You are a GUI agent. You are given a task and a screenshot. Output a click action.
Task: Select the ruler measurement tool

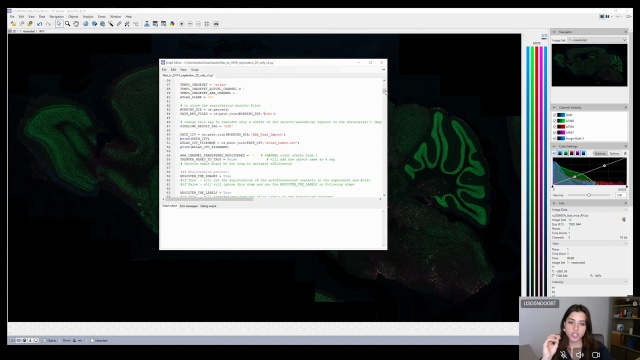click(x=119, y=24)
